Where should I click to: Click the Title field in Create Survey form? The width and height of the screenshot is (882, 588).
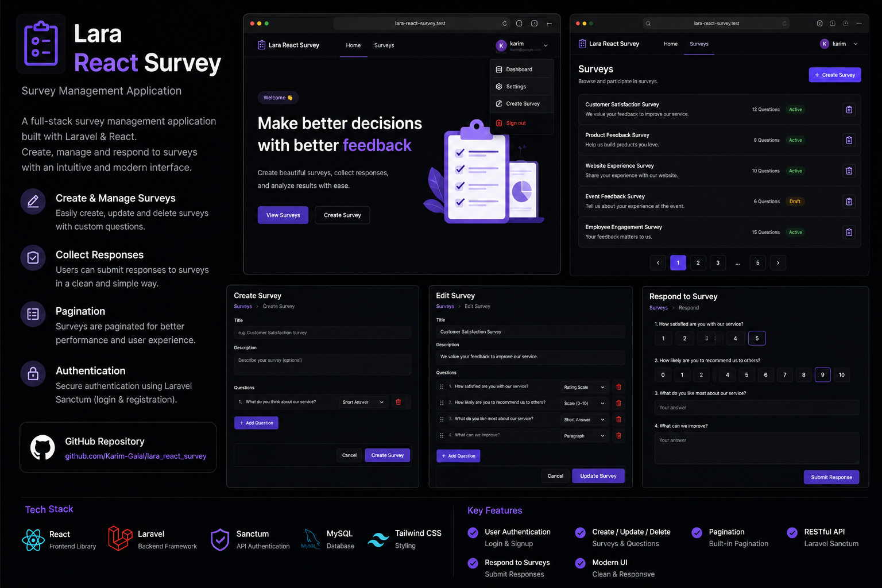(323, 332)
